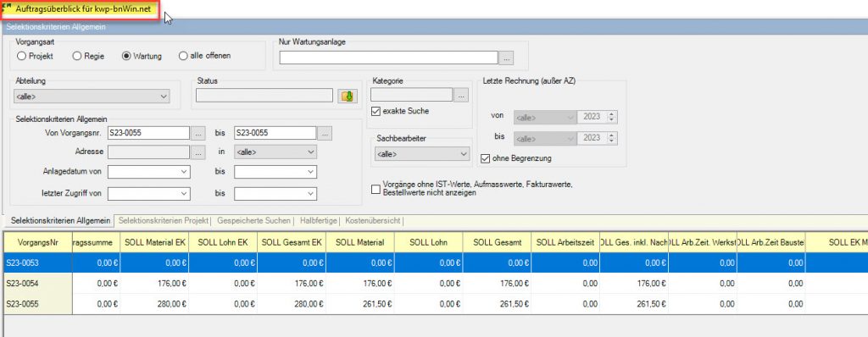Click the SOLL Gesamt EK column header
The width and height of the screenshot is (868, 337).
(x=292, y=242)
